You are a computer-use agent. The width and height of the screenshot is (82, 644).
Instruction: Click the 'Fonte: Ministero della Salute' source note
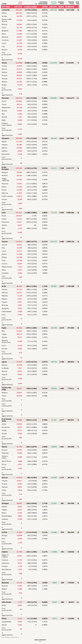[x=10, y=637]
